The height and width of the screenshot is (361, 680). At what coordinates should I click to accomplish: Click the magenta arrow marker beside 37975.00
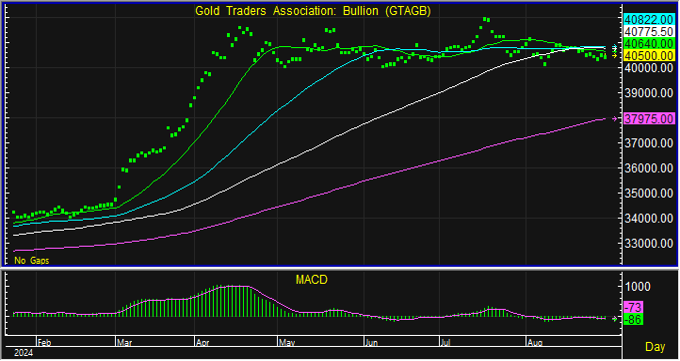point(614,118)
